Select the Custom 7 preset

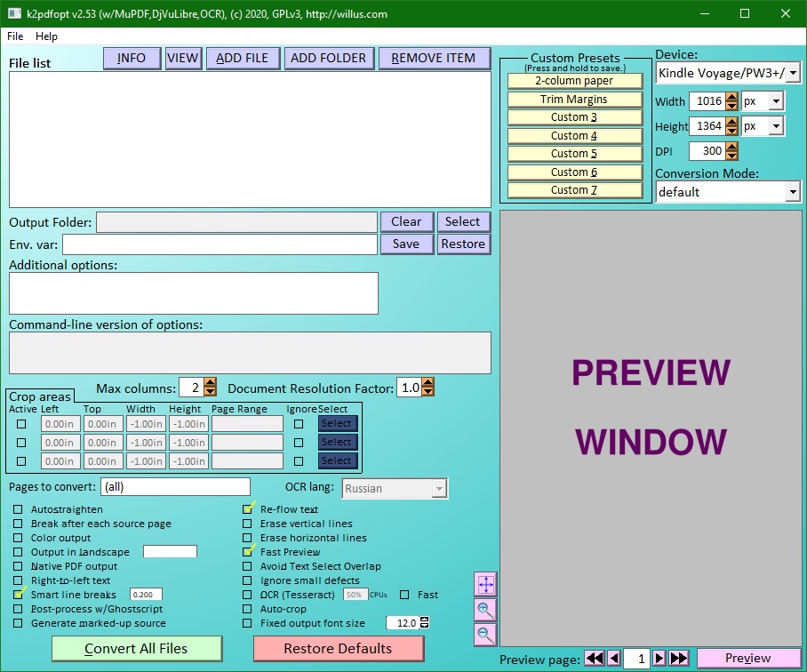(x=574, y=190)
